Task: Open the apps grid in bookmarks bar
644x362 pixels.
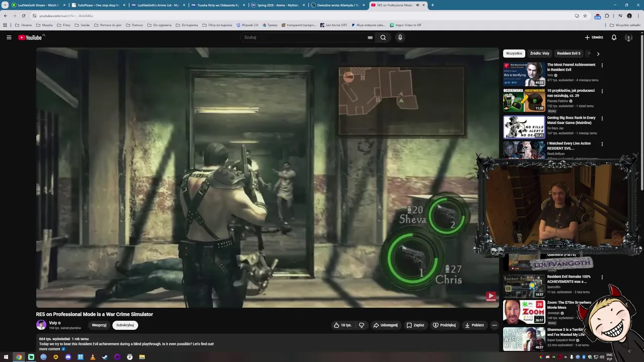Action: (x=5, y=25)
